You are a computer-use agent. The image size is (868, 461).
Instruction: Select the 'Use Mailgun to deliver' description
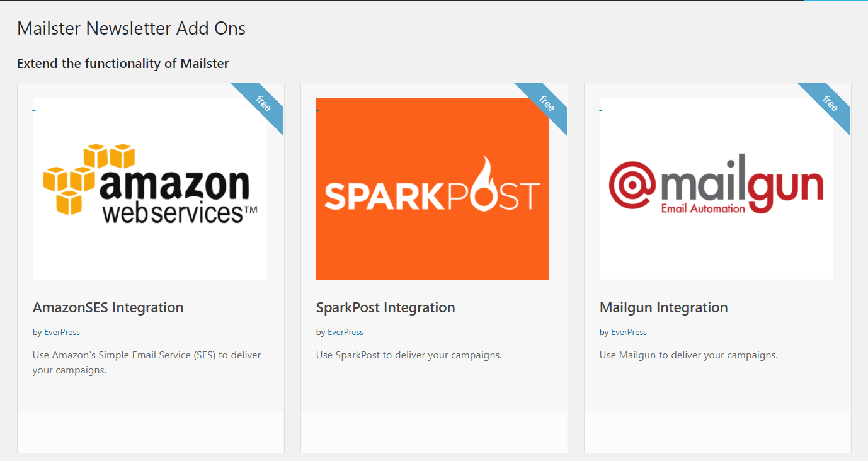[x=688, y=355]
